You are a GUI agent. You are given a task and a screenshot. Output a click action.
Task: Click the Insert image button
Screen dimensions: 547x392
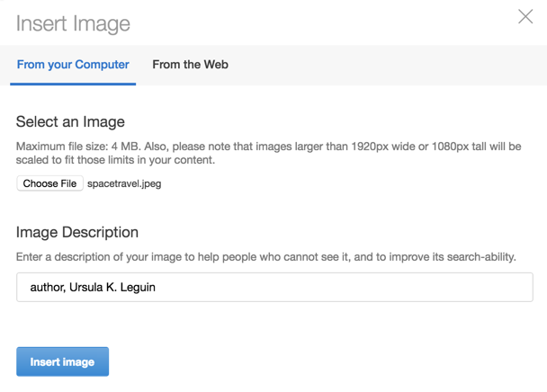coord(62,361)
